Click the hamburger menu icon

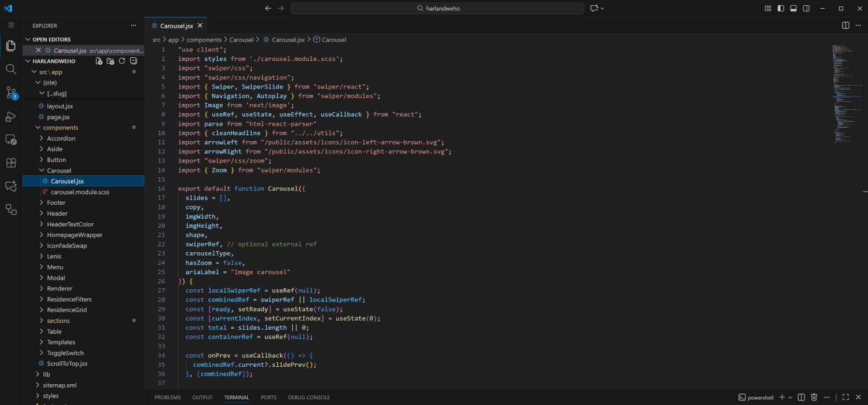coord(11,25)
